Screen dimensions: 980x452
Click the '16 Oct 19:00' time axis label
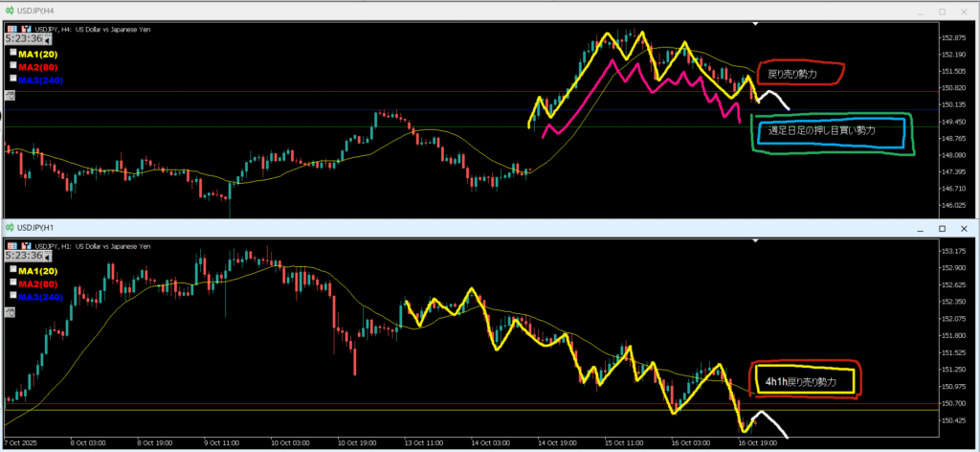pos(759,442)
